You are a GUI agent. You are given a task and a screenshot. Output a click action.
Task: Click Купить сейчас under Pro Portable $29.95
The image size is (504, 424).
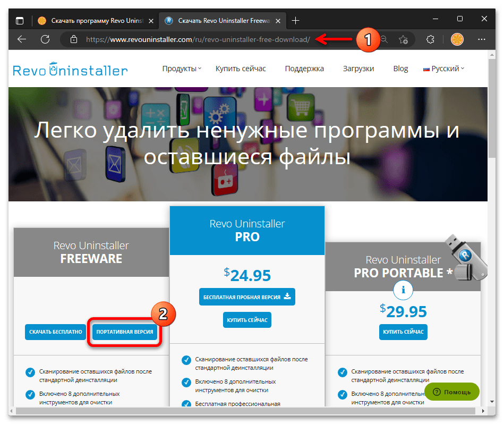pyautogui.click(x=403, y=332)
